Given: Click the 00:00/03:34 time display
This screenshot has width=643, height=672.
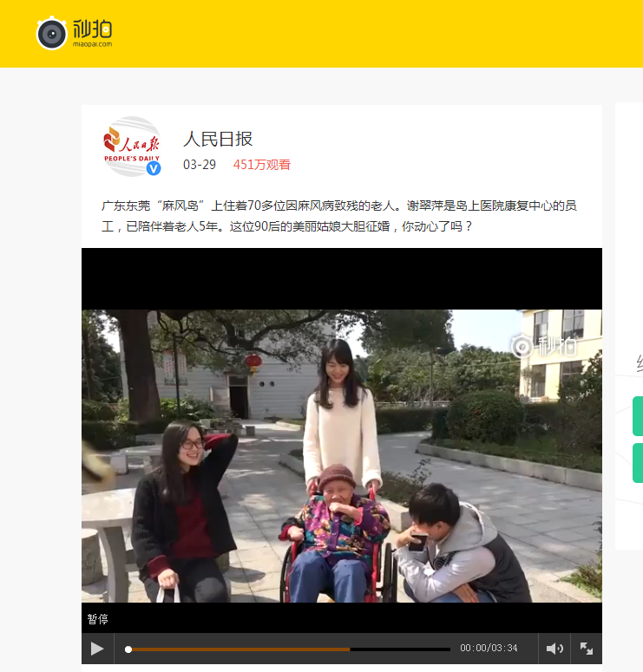Looking at the screenshot, I should [x=489, y=648].
